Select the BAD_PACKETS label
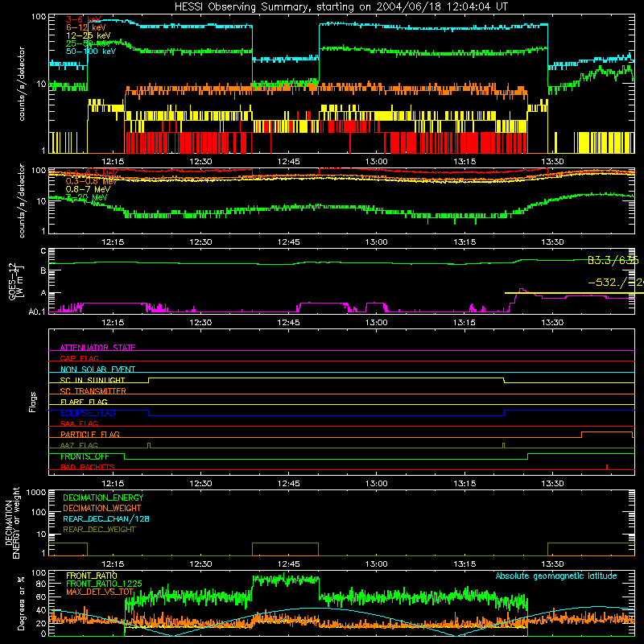The image size is (644, 644). 88,467
